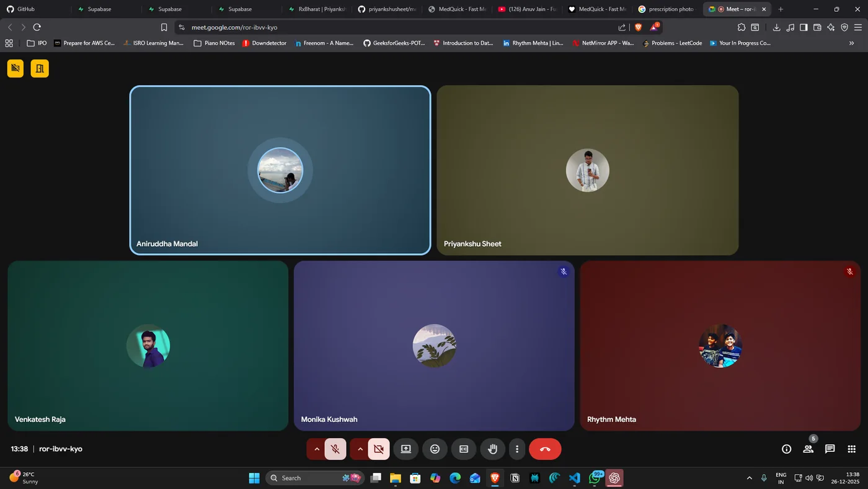Leave the call with red hangup button
This screenshot has width=868, height=489.
(545, 449)
